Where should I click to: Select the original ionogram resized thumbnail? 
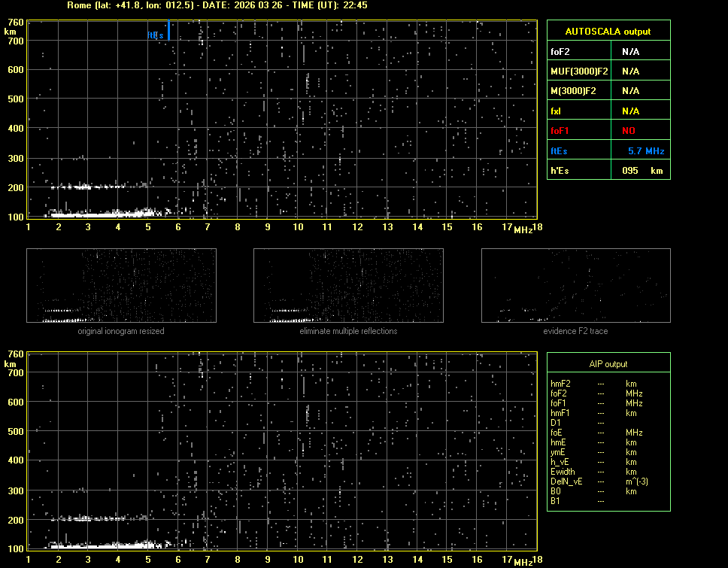click(x=121, y=286)
